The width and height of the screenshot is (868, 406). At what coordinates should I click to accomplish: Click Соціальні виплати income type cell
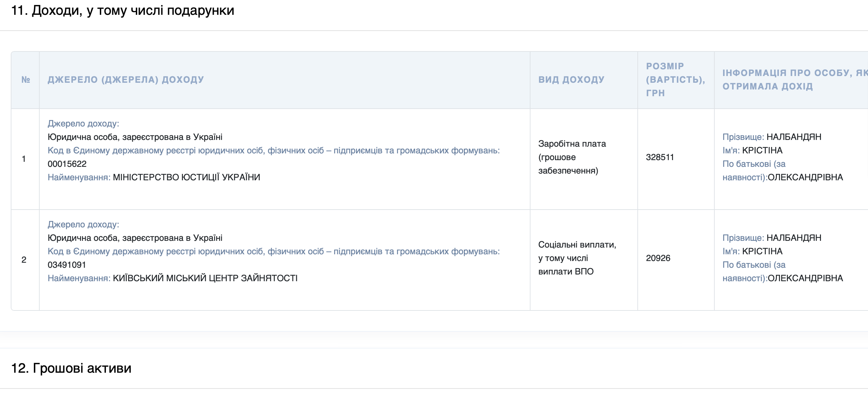[x=577, y=258]
